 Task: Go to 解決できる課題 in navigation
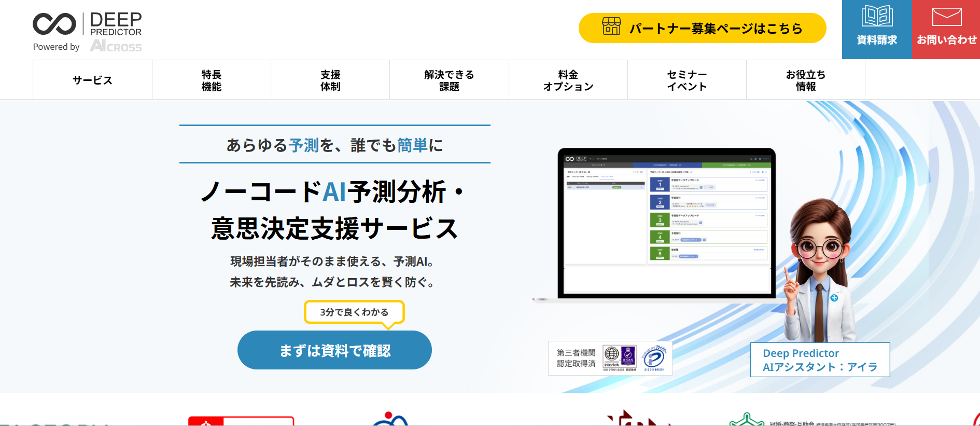[x=449, y=80]
